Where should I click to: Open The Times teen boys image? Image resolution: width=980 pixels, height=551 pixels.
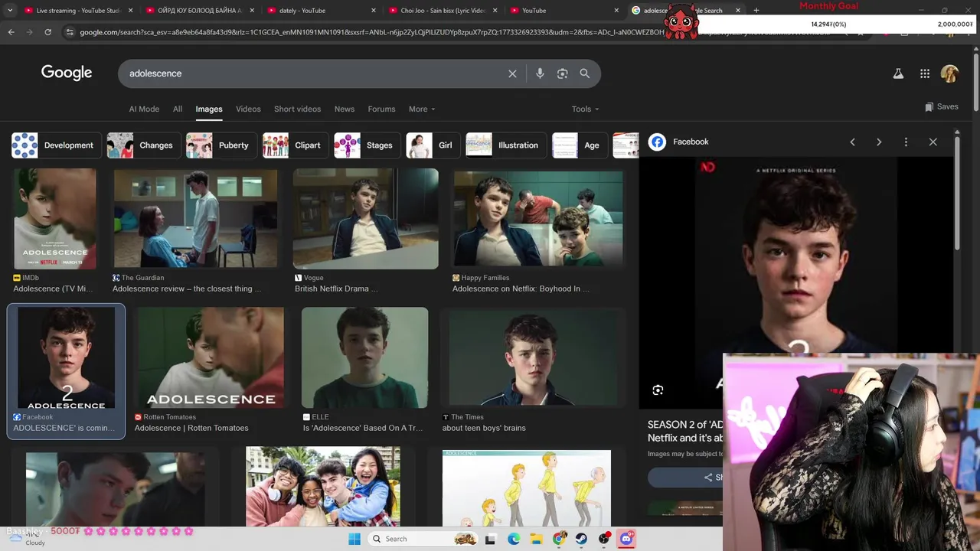[534, 357]
